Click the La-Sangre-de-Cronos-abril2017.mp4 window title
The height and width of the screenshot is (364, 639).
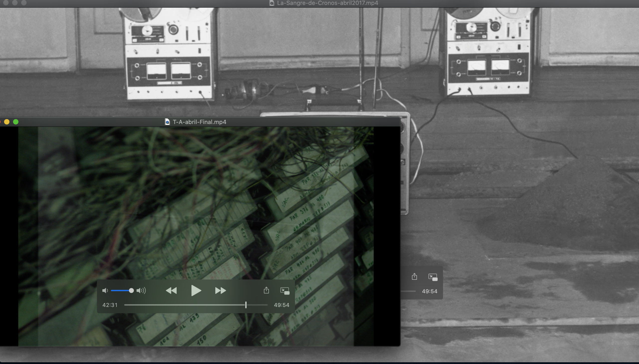tap(327, 3)
